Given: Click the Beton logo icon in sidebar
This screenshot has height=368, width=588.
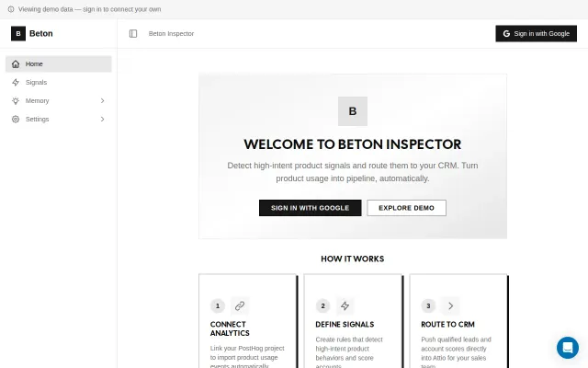Looking at the screenshot, I should (18, 33).
